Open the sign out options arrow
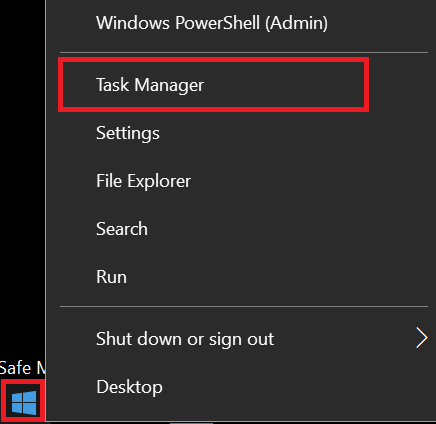 tap(422, 338)
